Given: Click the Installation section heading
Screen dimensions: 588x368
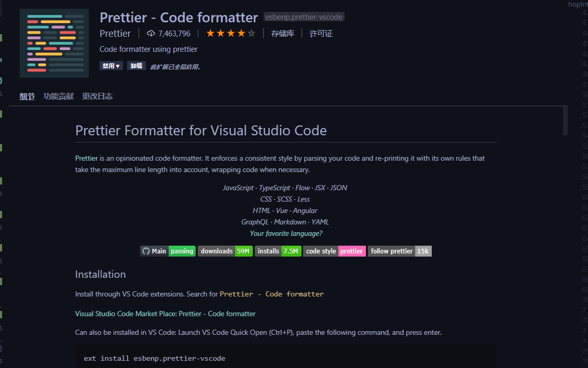Looking at the screenshot, I should [101, 274].
